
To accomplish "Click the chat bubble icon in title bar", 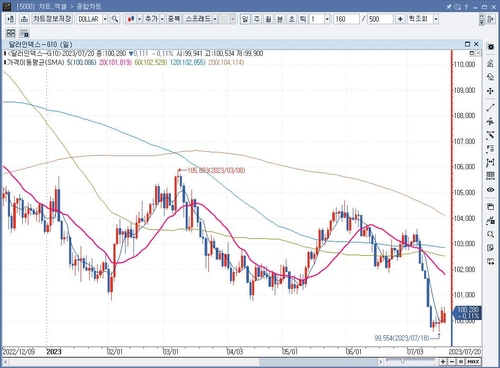I will (458, 6).
